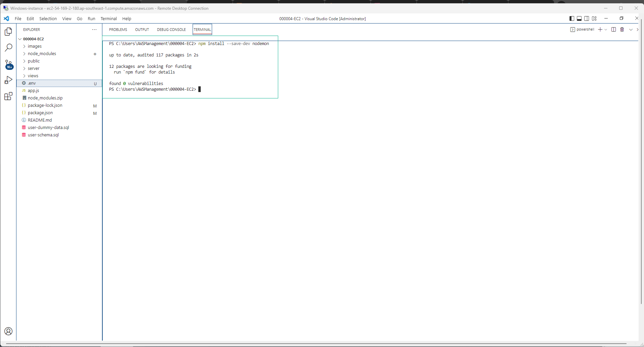Open the Search view in activity bar
The width and height of the screenshot is (644, 347).
tap(8, 48)
